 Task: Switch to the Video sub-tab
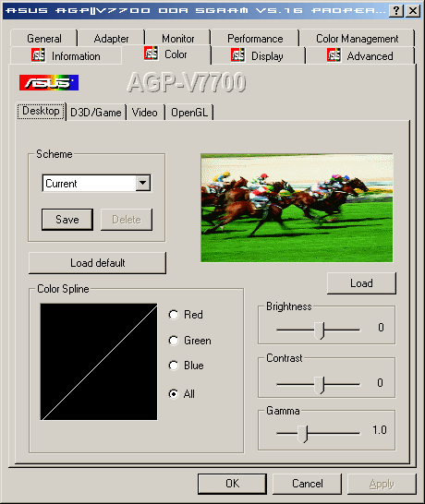tap(145, 113)
